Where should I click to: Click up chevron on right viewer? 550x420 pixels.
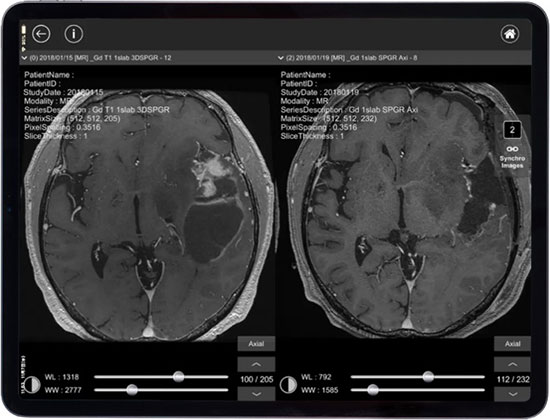(x=512, y=365)
